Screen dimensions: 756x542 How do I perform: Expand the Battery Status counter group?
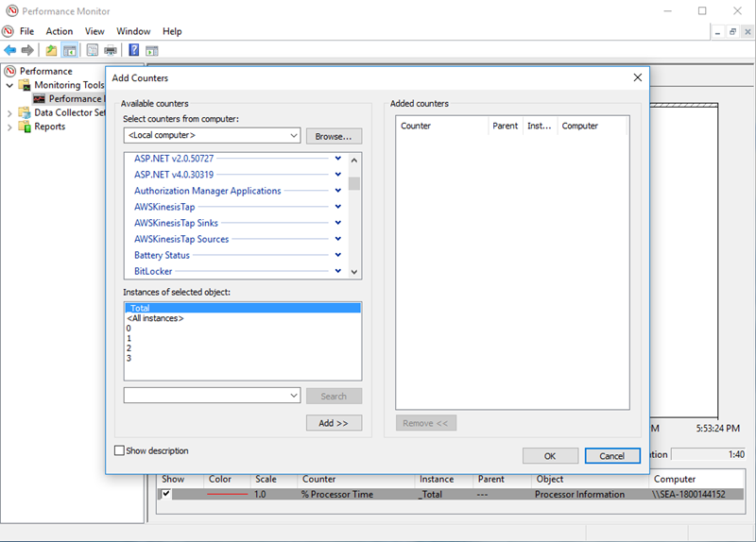point(338,255)
